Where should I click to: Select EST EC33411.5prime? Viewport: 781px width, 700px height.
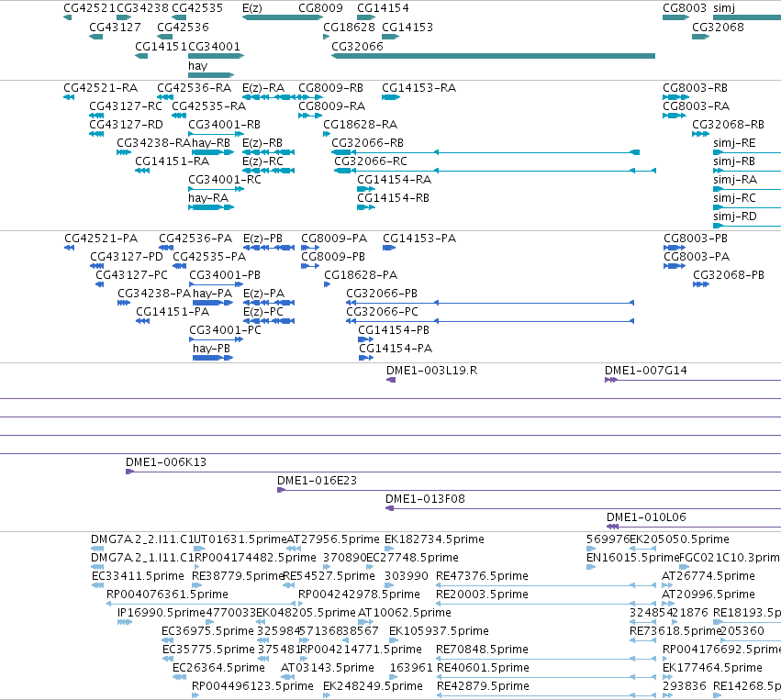click(x=138, y=576)
